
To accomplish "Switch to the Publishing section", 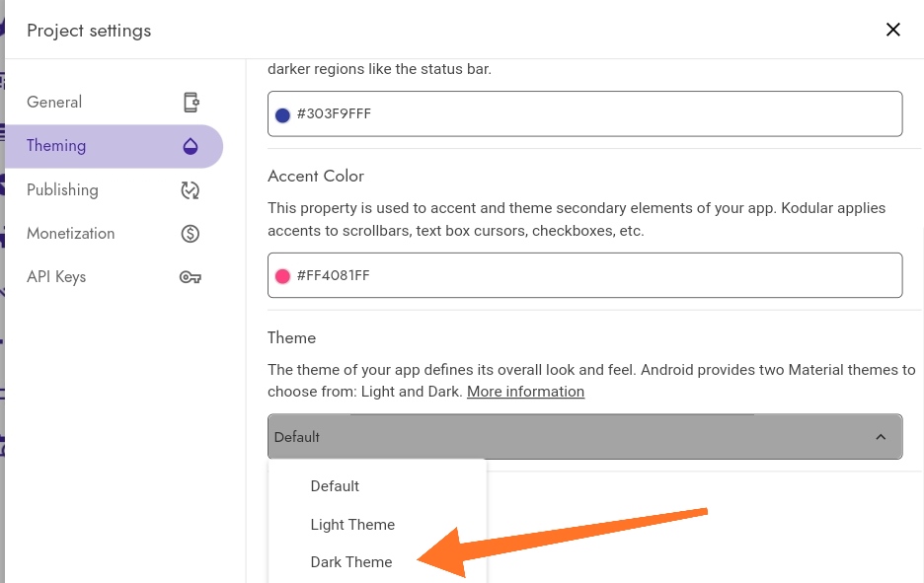I will coord(62,190).
